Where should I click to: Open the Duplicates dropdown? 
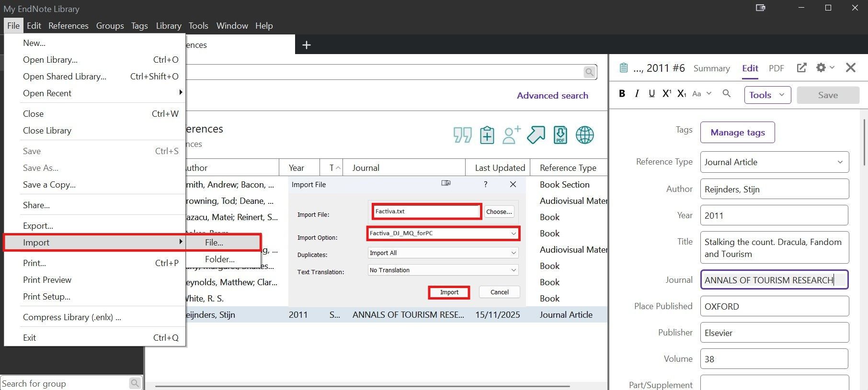pos(443,253)
